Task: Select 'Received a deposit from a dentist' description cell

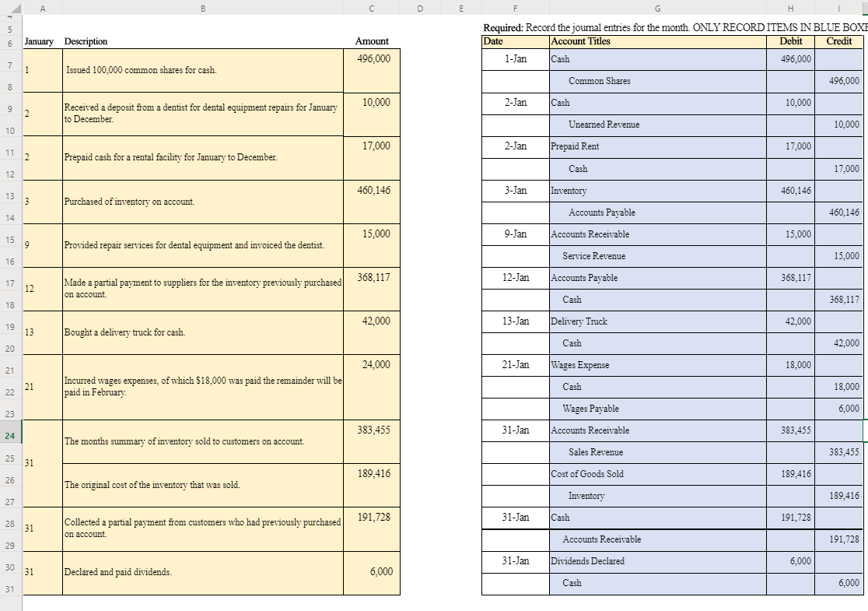Action: point(202,114)
